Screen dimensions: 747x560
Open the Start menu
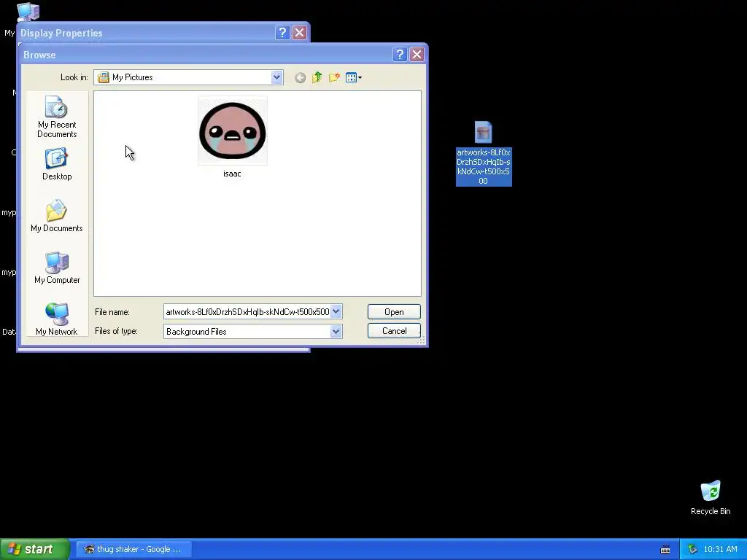coord(35,549)
